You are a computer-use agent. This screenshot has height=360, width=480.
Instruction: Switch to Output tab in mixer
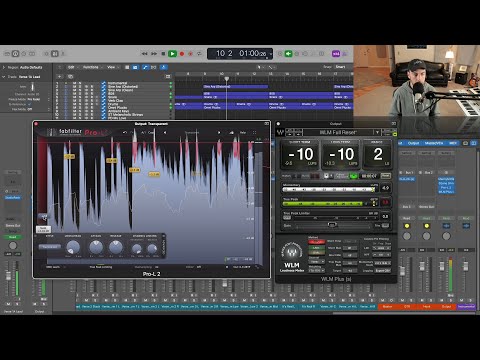(x=413, y=143)
